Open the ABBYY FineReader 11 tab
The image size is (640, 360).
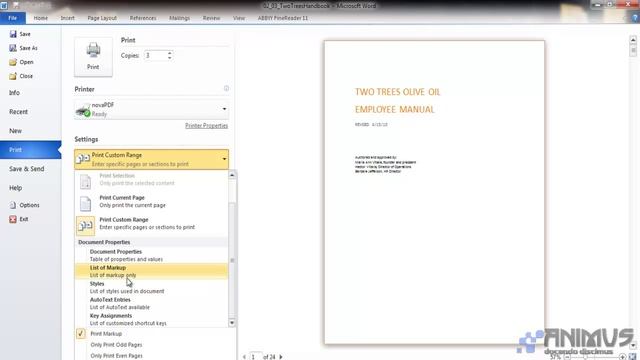point(283,18)
